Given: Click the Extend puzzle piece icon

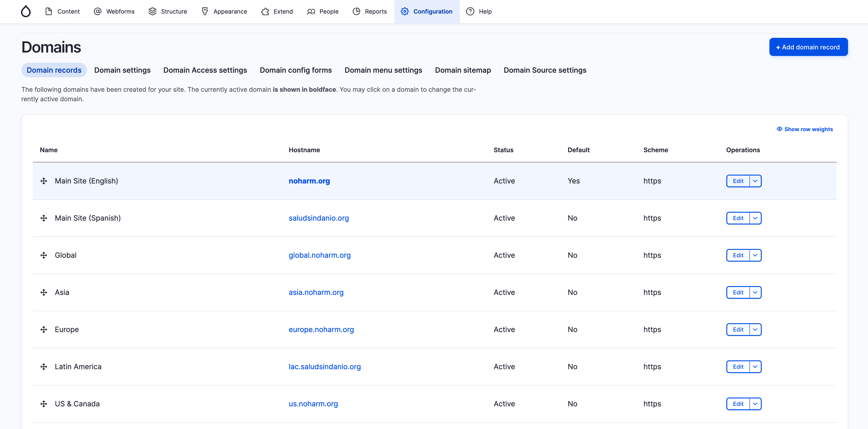Looking at the screenshot, I should pos(265,12).
